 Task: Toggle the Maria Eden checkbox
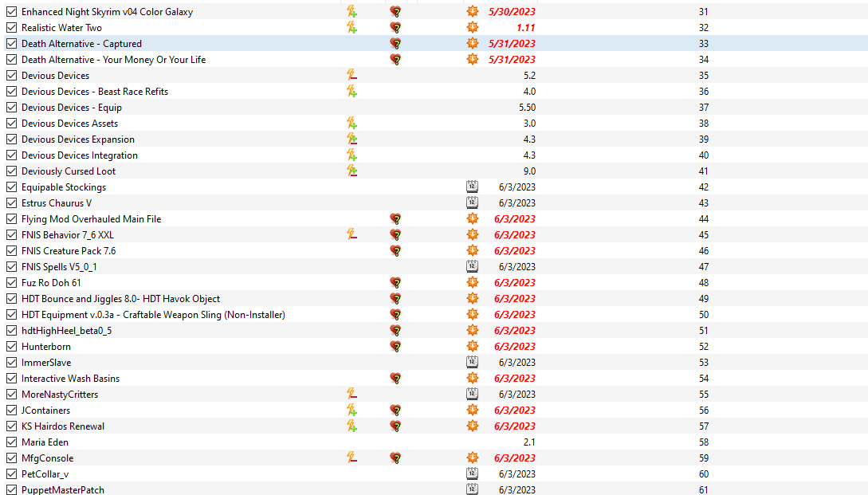pyautogui.click(x=12, y=442)
